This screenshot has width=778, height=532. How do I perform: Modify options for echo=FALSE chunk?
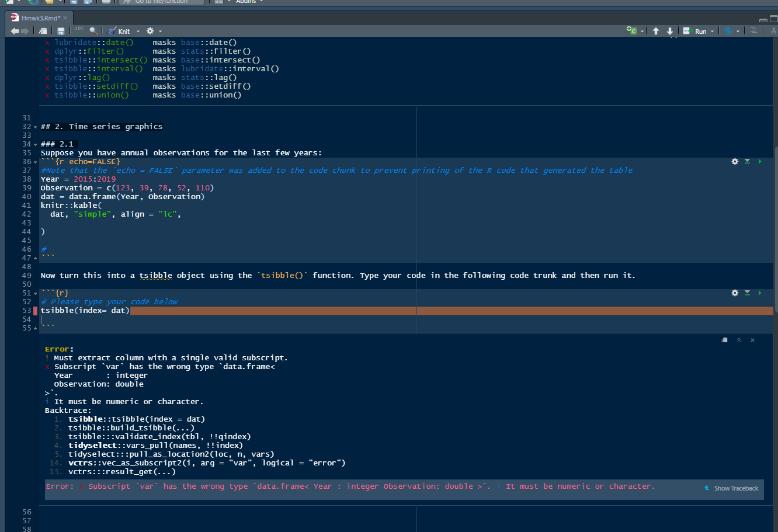735,161
